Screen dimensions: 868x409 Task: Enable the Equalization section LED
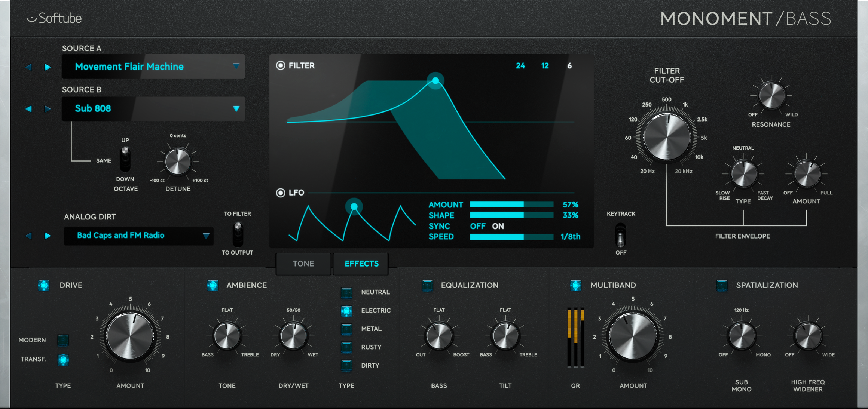coord(427,285)
